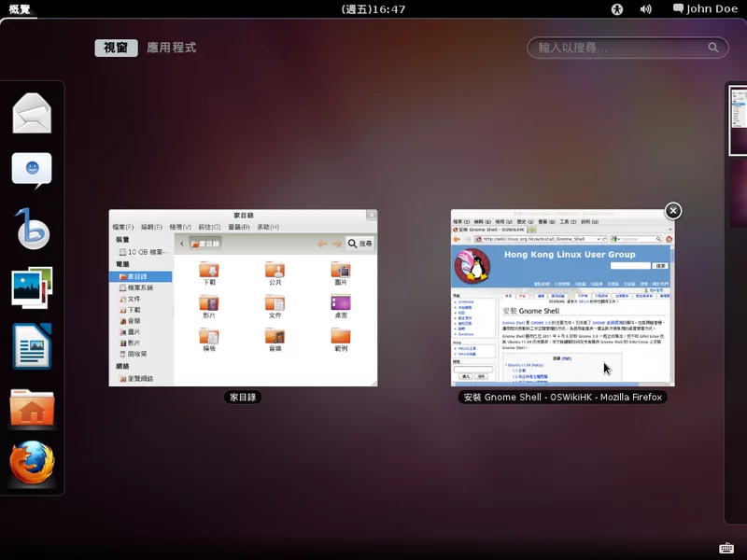Open the clock calendar dropdown
The image size is (747, 560).
pyautogui.click(x=373, y=9)
